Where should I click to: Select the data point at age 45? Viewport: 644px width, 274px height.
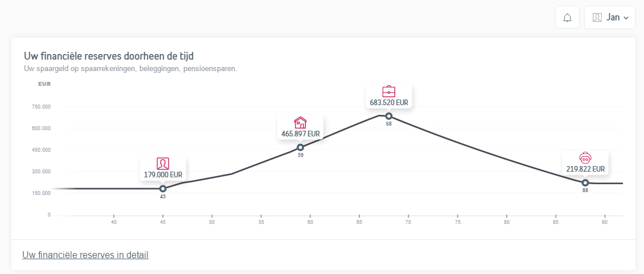tap(163, 189)
